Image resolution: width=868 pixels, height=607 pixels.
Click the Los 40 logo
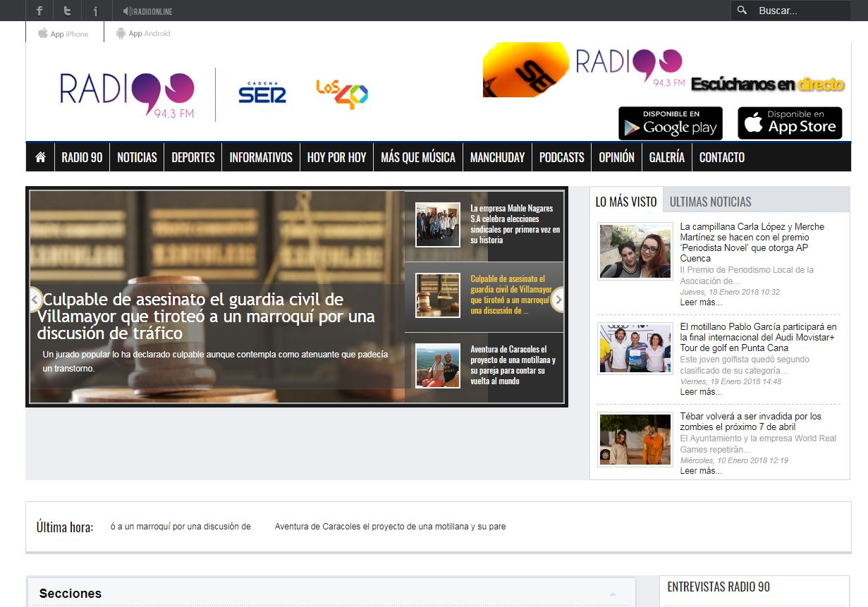342,94
